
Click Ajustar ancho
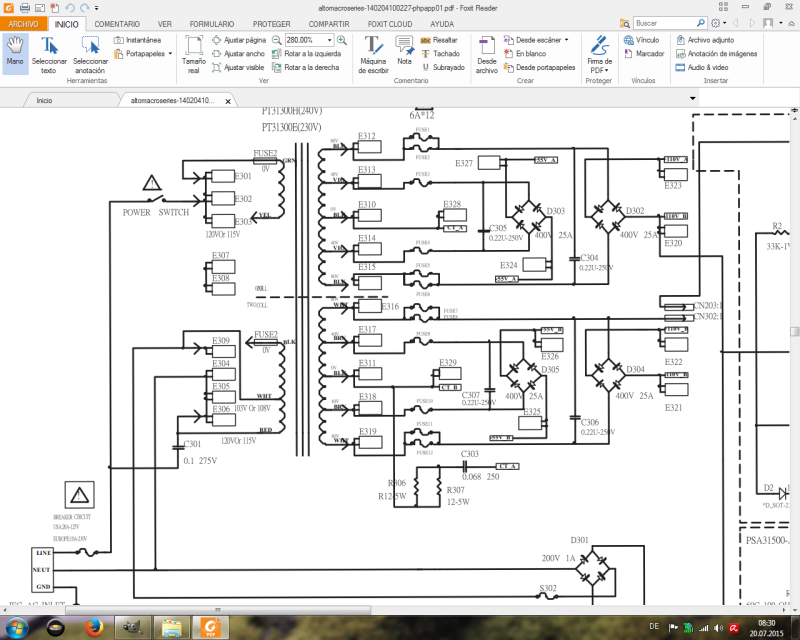(x=238, y=54)
